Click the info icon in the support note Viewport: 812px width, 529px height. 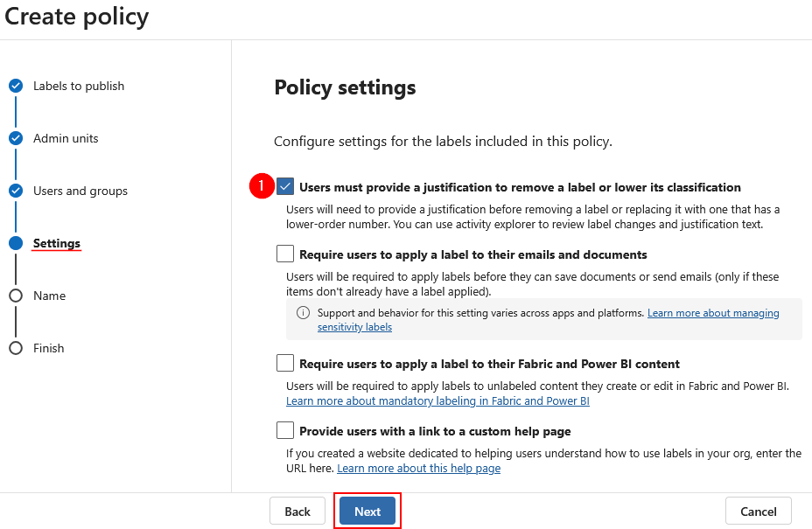point(301,312)
